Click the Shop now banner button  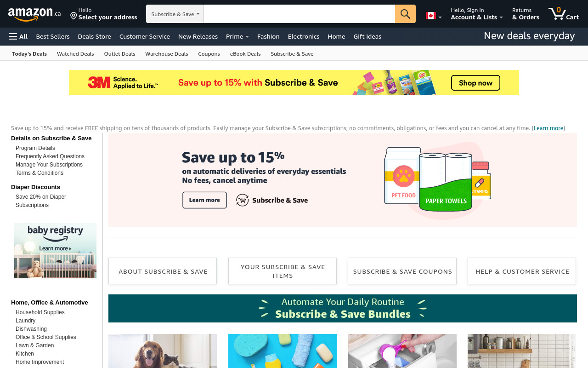coord(475,83)
